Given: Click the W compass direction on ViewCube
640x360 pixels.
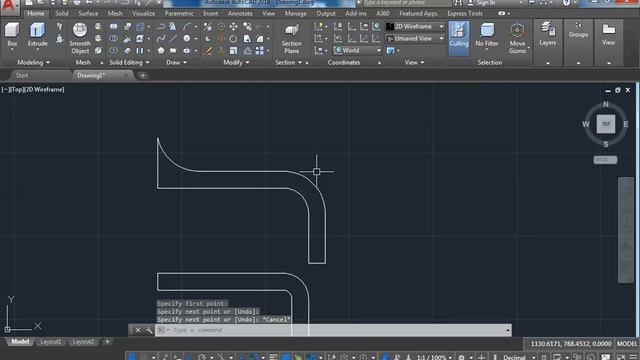Looking at the screenshot, I should (586, 124).
